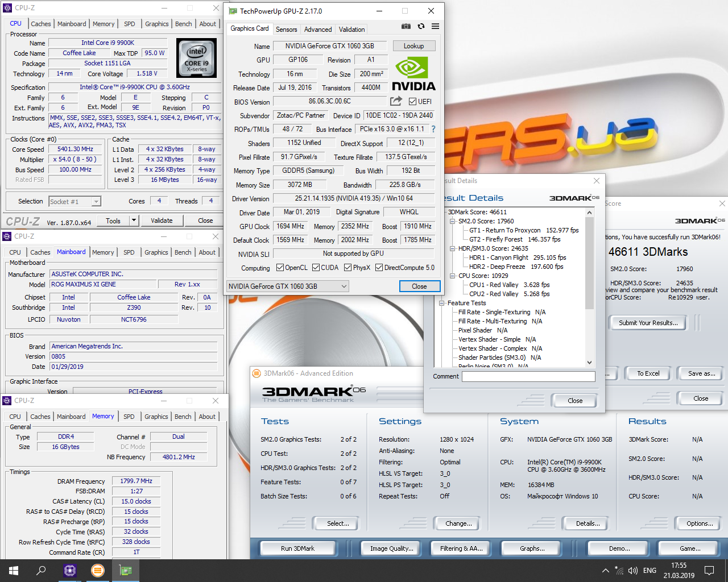
Task: Open Bench tab in the Memory CPU-Z window
Action: click(x=183, y=417)
